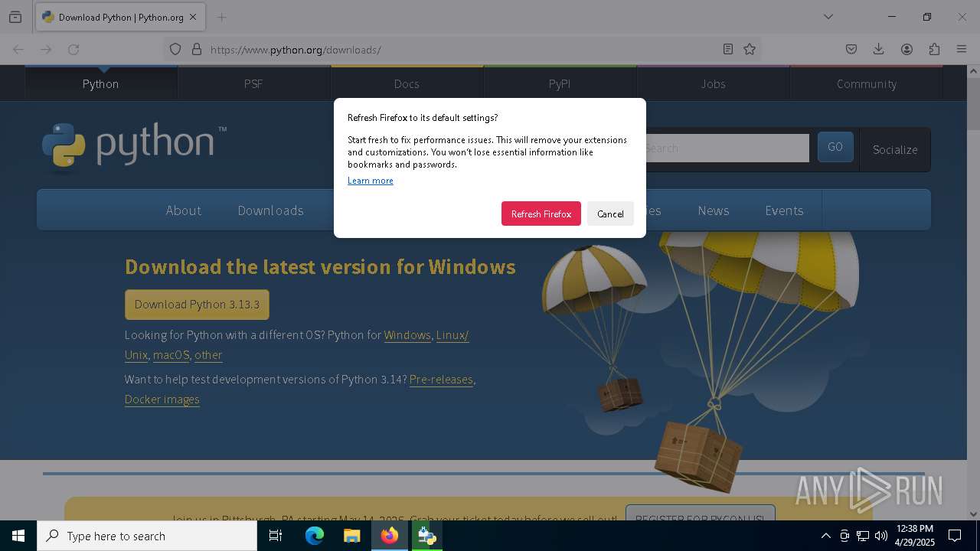980x551 pixels.
Task: Click the volume speaker tray icon
Action: 881,536
